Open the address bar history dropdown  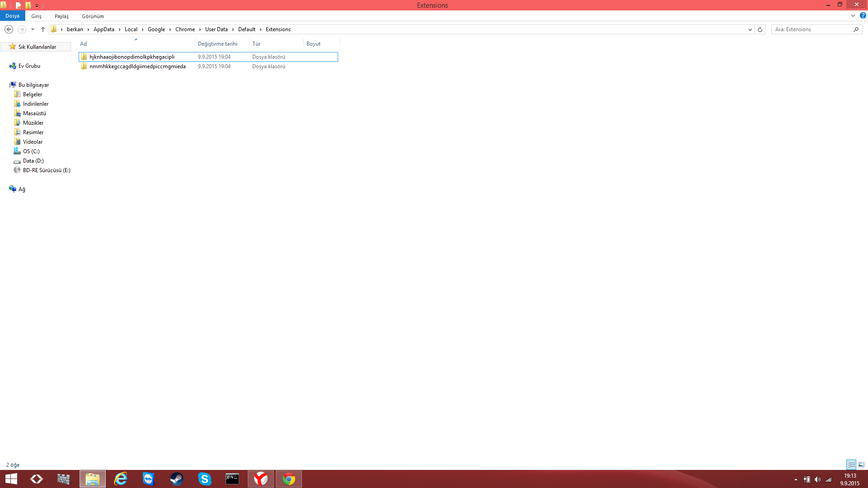tap(750, 29)
